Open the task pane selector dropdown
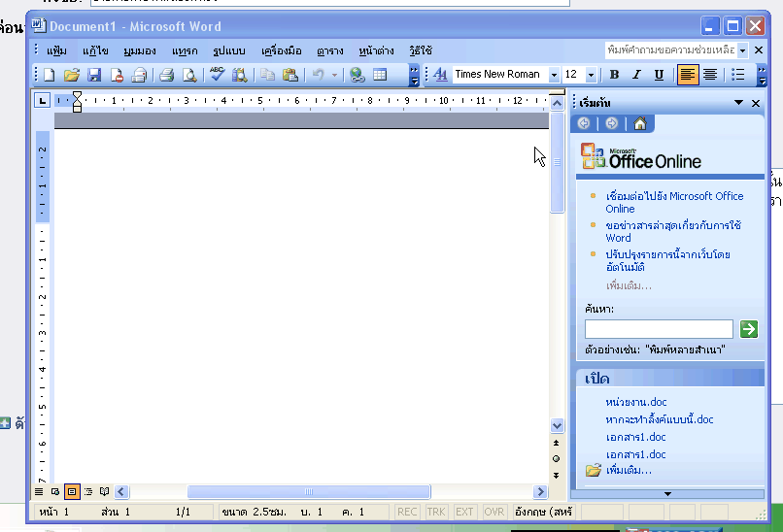The width and height of the screenshot is (783, 532). tap(738, 103)
